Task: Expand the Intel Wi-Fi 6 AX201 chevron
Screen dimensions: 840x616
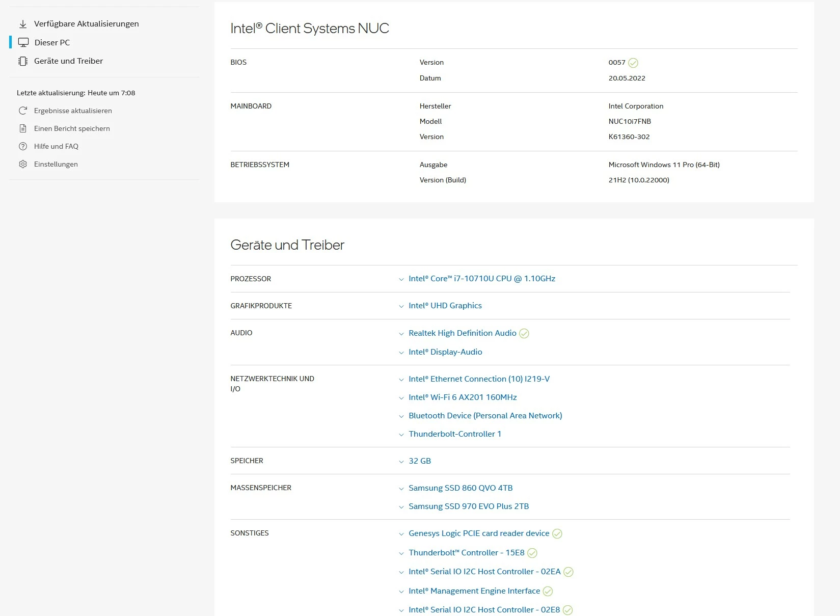Action: click(x=401, y=398)
